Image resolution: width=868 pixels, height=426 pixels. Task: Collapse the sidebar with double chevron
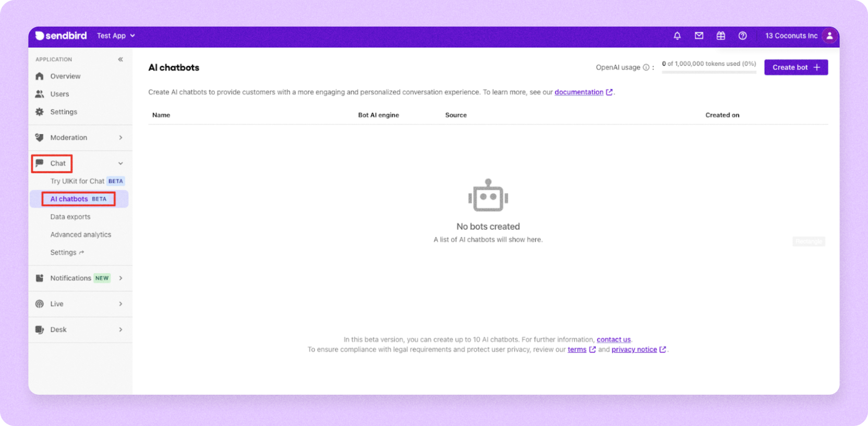(x=120, y=60)
